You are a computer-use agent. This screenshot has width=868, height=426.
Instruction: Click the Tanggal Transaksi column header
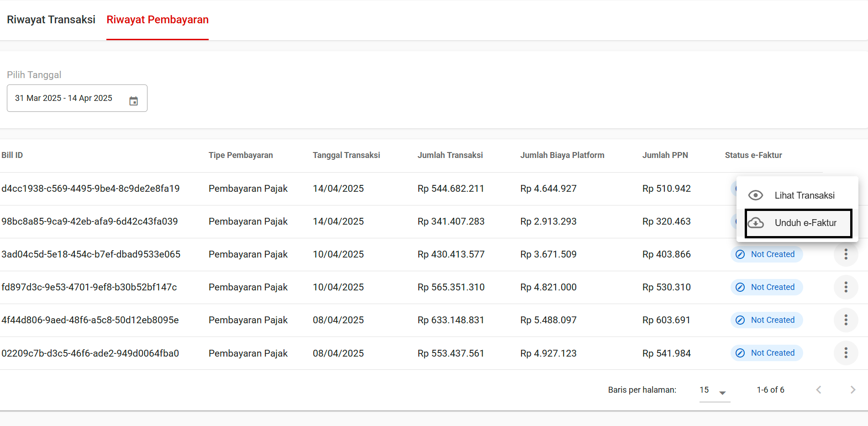[x=346, y=155]
